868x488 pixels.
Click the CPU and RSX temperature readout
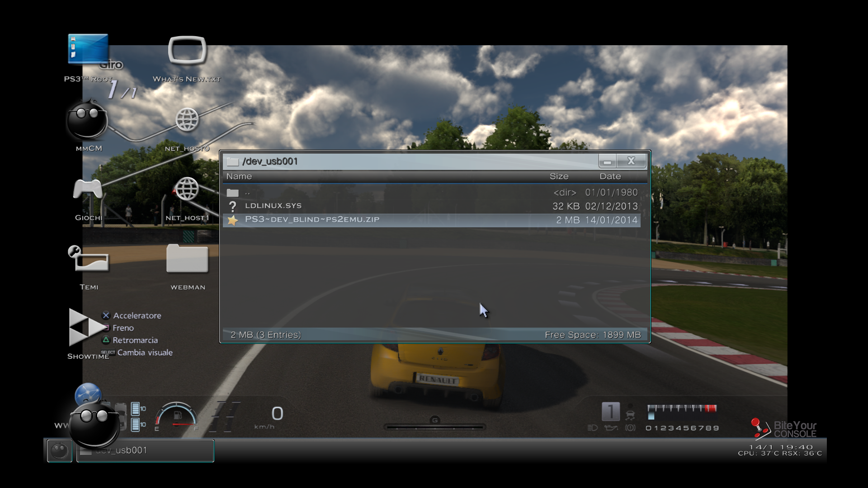point(780,453)
